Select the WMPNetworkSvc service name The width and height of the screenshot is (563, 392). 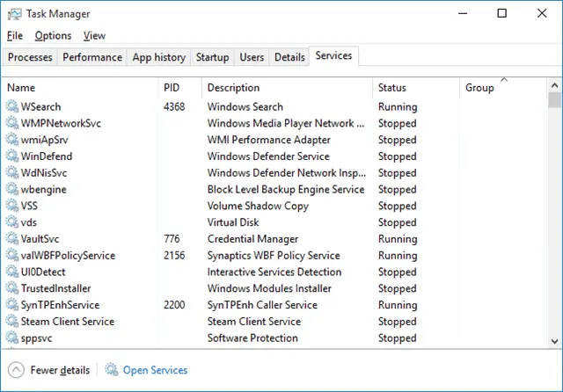61,123
